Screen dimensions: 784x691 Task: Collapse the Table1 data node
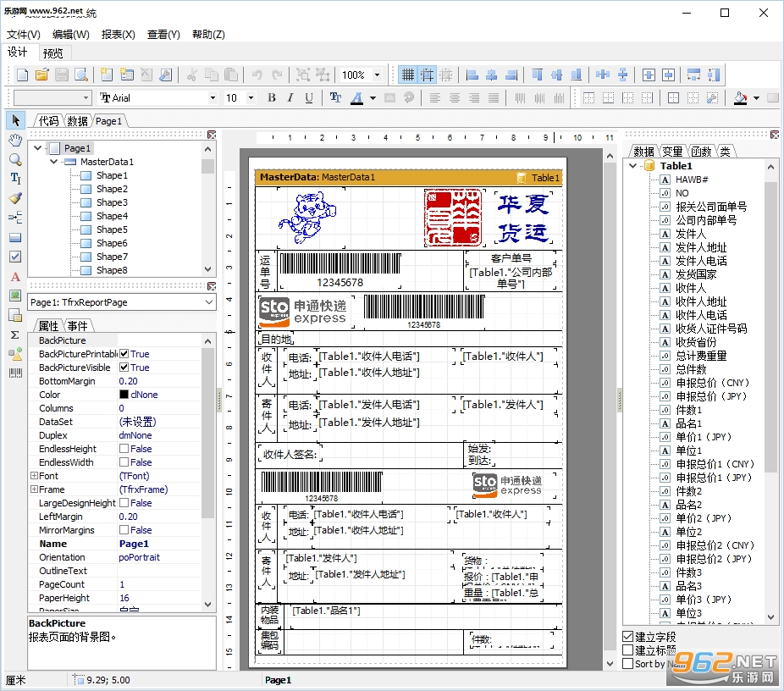(x=633, y=165)
